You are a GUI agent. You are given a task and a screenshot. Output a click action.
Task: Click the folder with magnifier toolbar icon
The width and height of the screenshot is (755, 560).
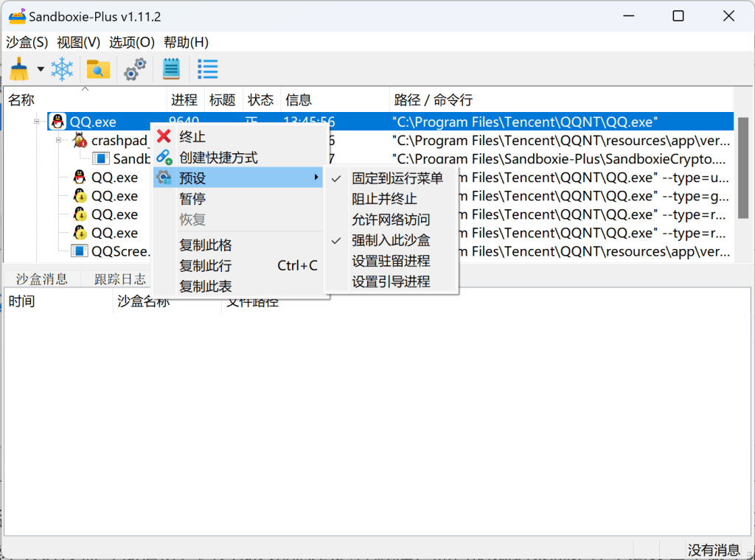[98, 70]
